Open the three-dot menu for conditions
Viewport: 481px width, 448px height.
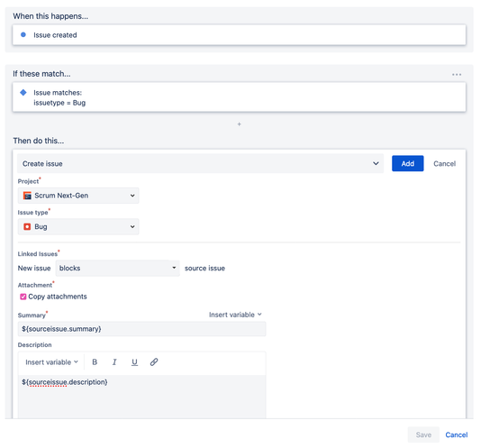457,74
